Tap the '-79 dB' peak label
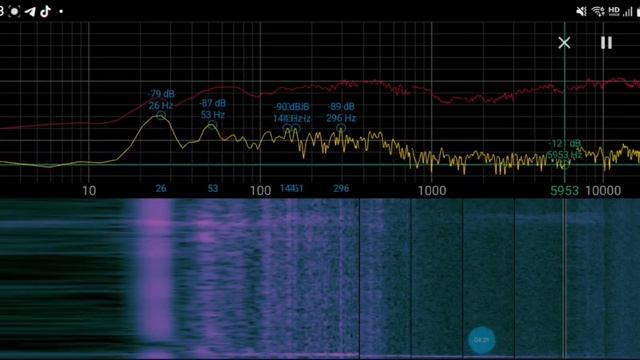The image size is (640, 360). pyautogui.click(x=161, y=94)
